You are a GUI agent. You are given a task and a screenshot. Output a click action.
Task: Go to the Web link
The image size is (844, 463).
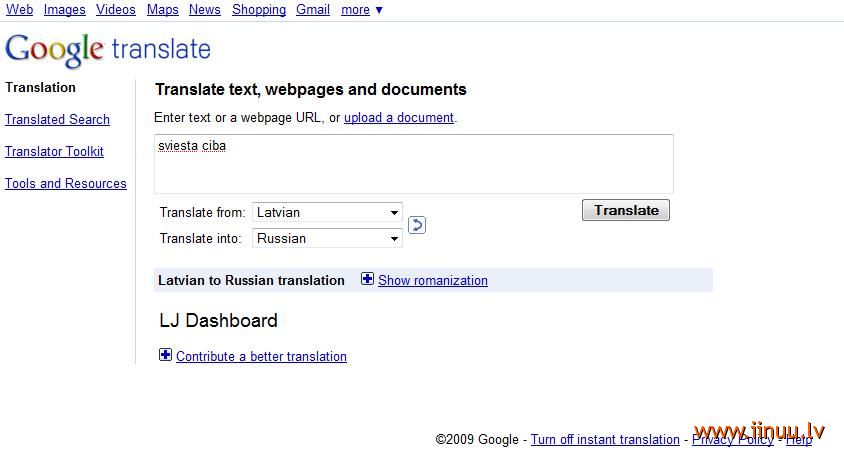click(19, 10)
